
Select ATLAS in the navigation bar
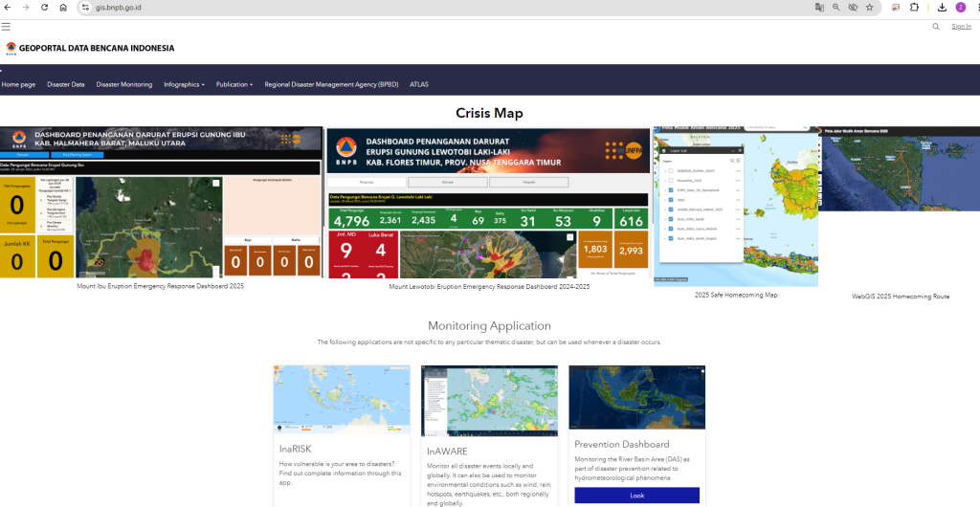coord(419,84)
